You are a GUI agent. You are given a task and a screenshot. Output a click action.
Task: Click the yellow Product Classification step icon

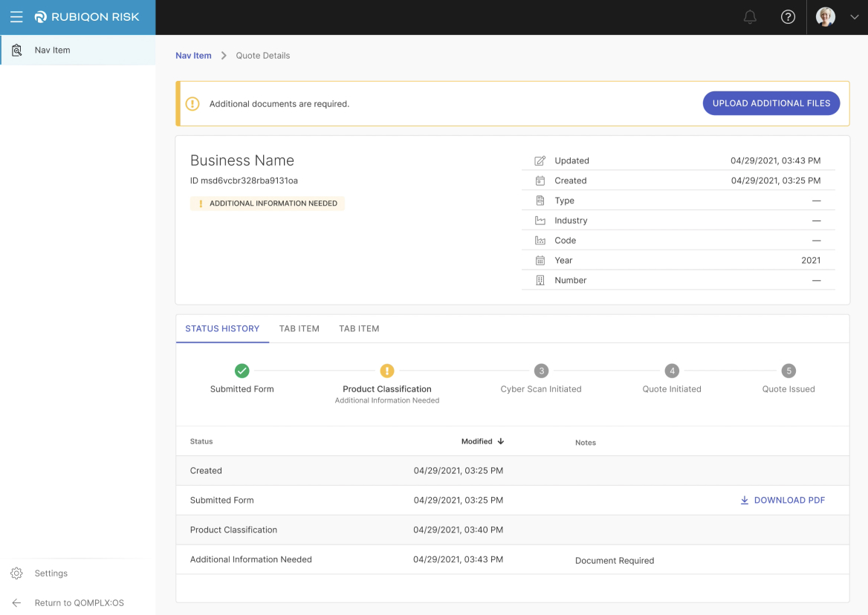point(387,371)
